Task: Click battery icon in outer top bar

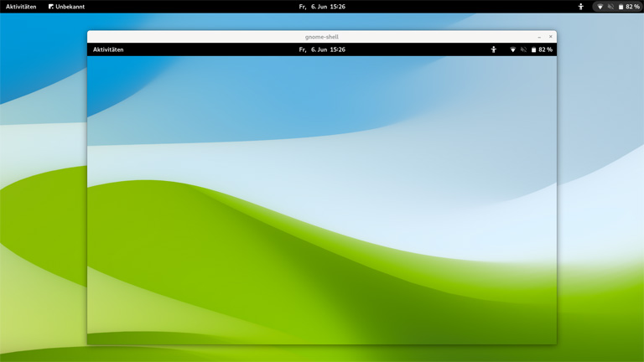Action: [x=621, y=7]
